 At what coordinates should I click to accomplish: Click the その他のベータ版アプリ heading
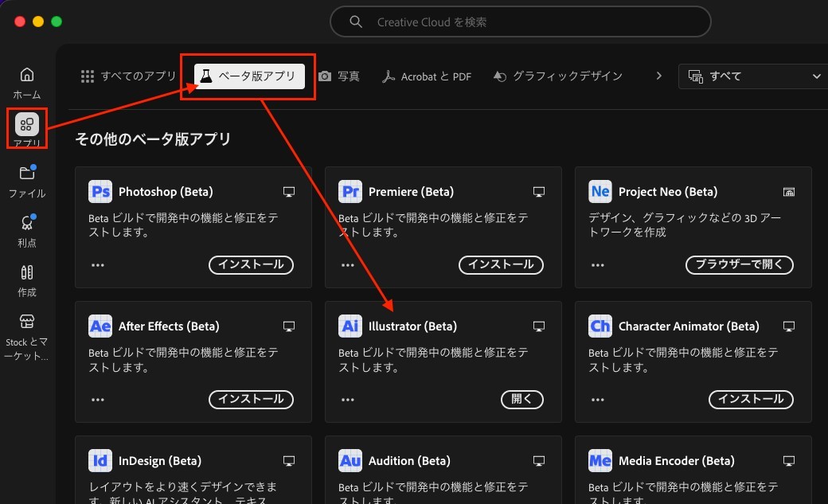[153, 139]
